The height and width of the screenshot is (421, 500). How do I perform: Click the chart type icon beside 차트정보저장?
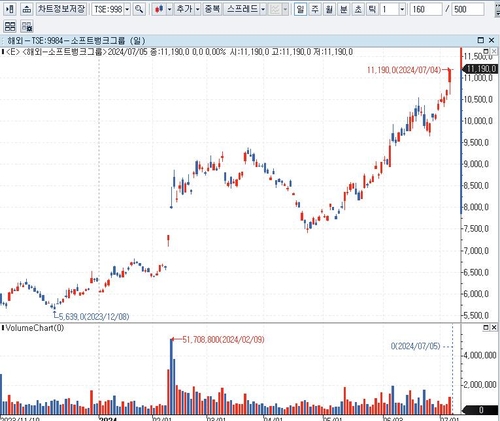tap(27, 9)
